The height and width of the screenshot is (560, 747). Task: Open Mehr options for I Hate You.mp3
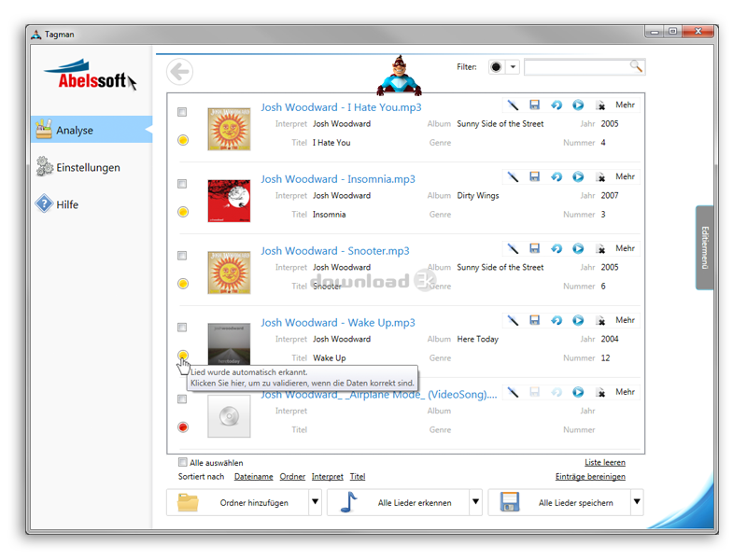pyautogui.click(x=625, y=105)
